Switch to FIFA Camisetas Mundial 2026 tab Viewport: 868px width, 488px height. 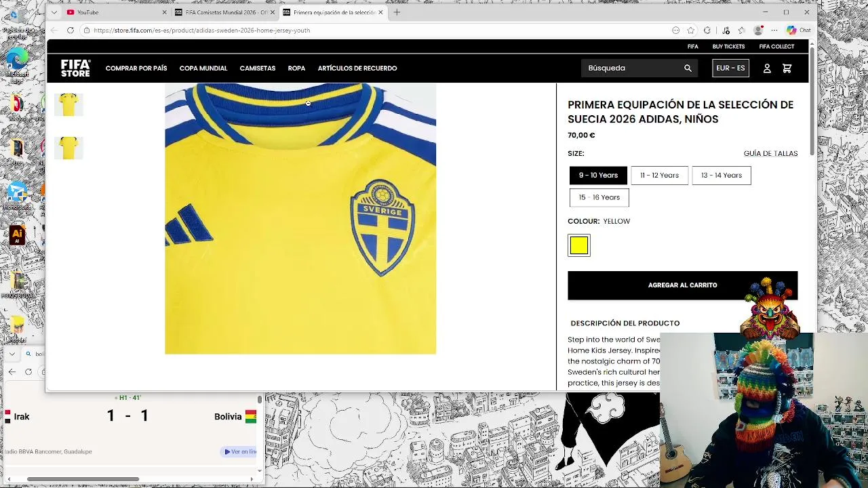(x=224, y=12)
